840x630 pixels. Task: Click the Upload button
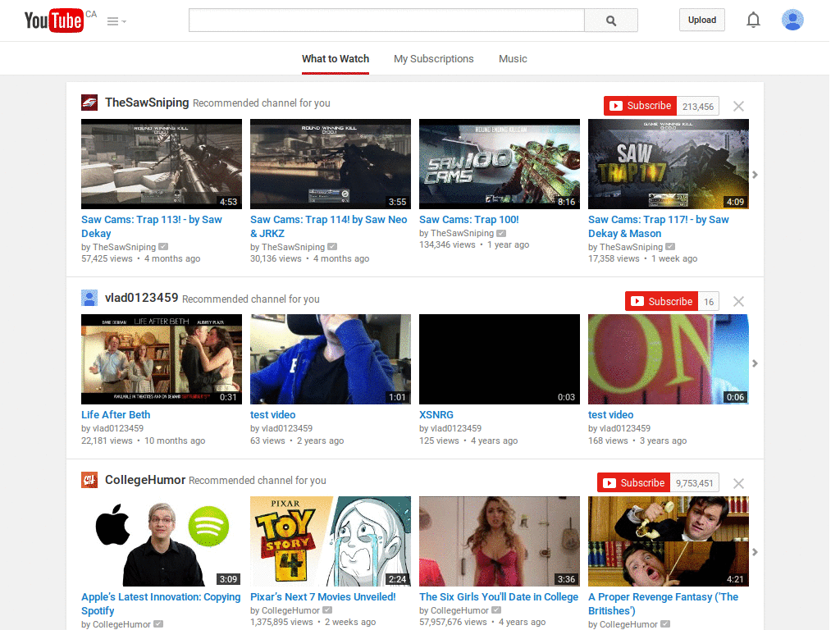(x=702, y=20)
